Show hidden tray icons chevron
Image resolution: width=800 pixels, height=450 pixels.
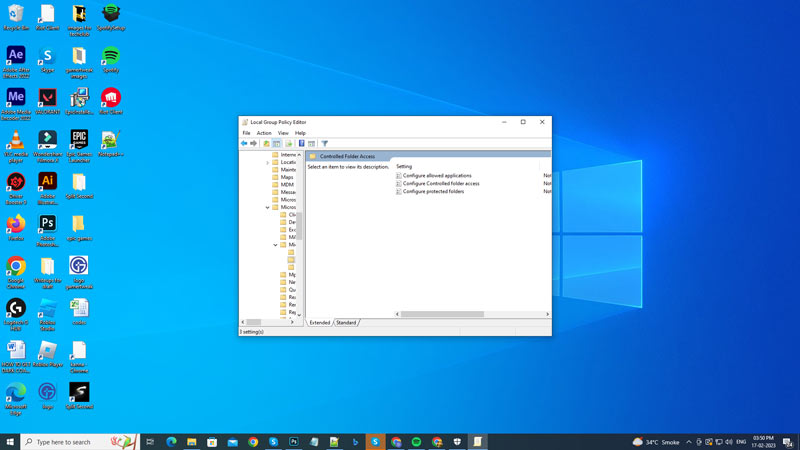689,442
